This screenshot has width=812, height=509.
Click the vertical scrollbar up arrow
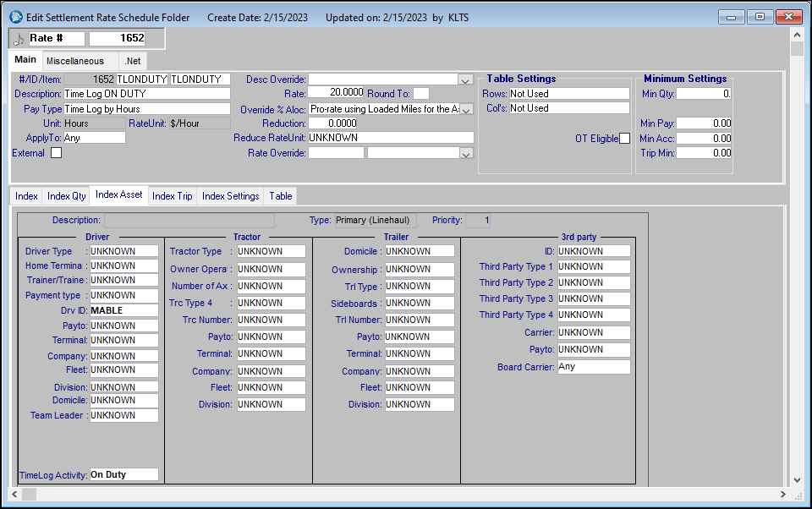click(x=797, y=35)
